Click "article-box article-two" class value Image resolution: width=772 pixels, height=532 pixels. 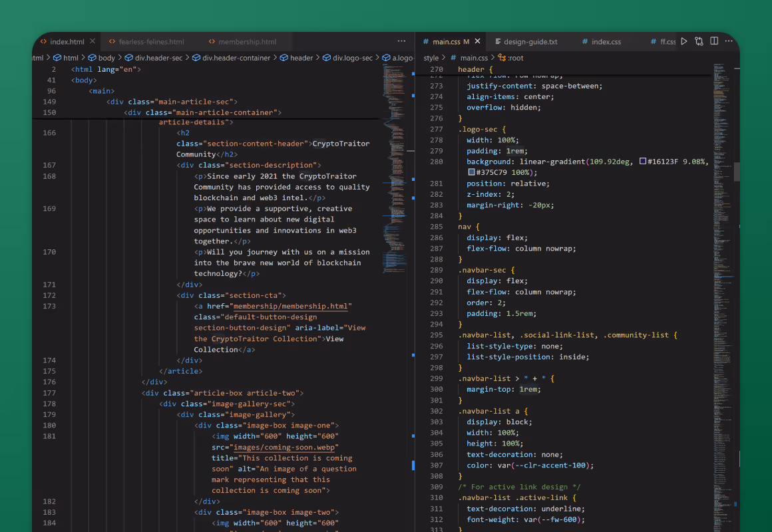tap(244, 393)
